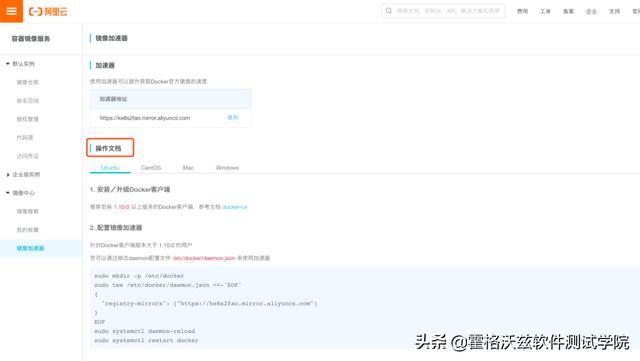Open the 企业 top menu
Screen dimensions: 640x361
tap(591, 11)
